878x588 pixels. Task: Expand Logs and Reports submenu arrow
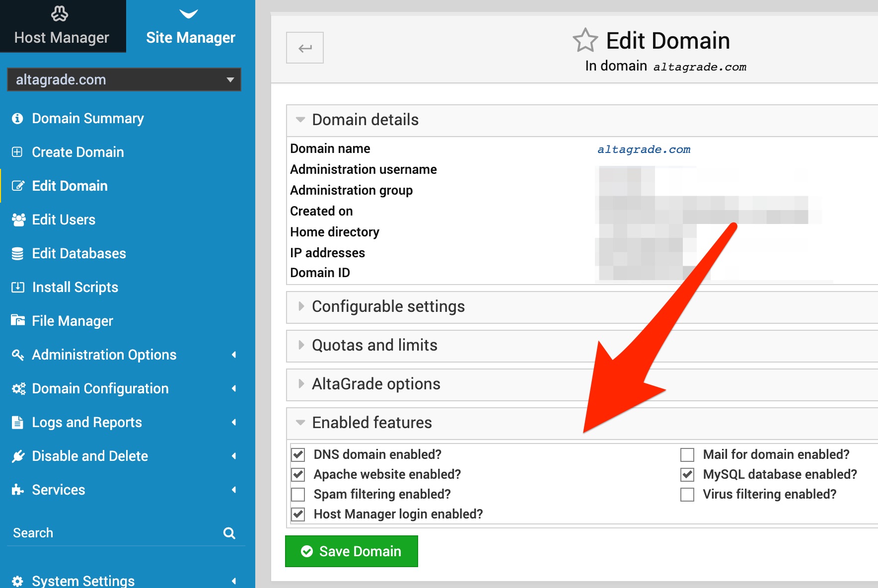(234, 422)
